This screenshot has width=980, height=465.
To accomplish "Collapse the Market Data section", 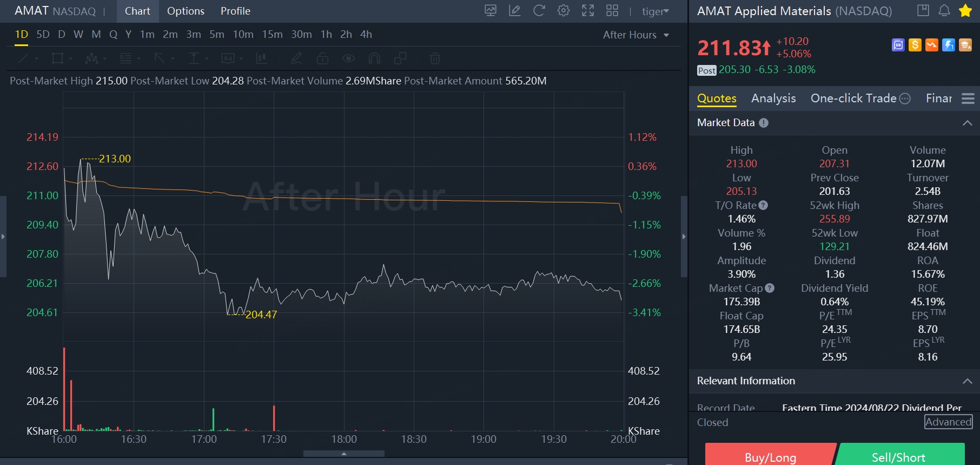I will pyautogui.click(x=968, y=123).
